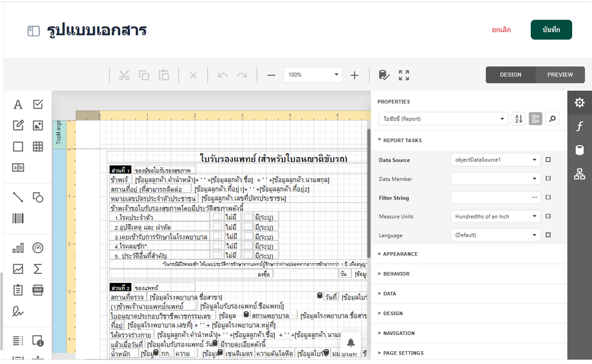Select the Gauge toolbox control
The width and height of the screenshot is (592, 364).
[x=38, y=248]
